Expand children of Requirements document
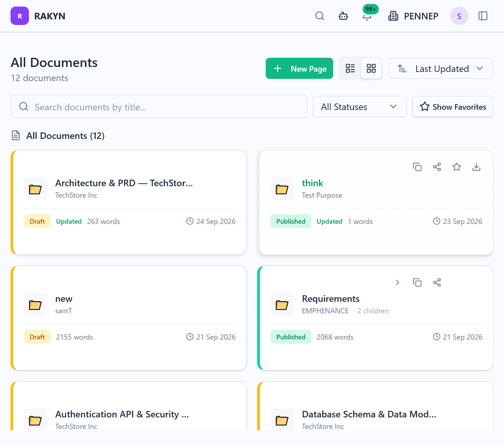 (398, 282)
